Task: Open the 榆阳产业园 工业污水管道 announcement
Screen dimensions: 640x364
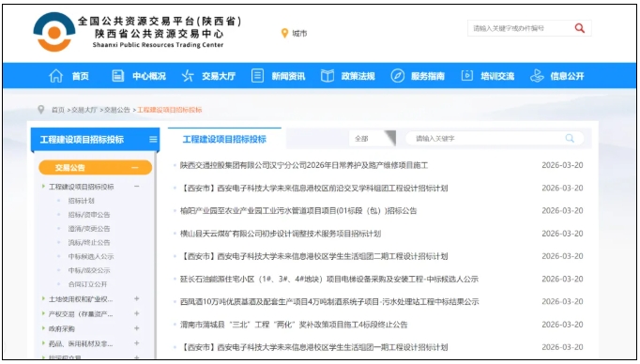Action: pyautogui.click(x=298, y=211)
